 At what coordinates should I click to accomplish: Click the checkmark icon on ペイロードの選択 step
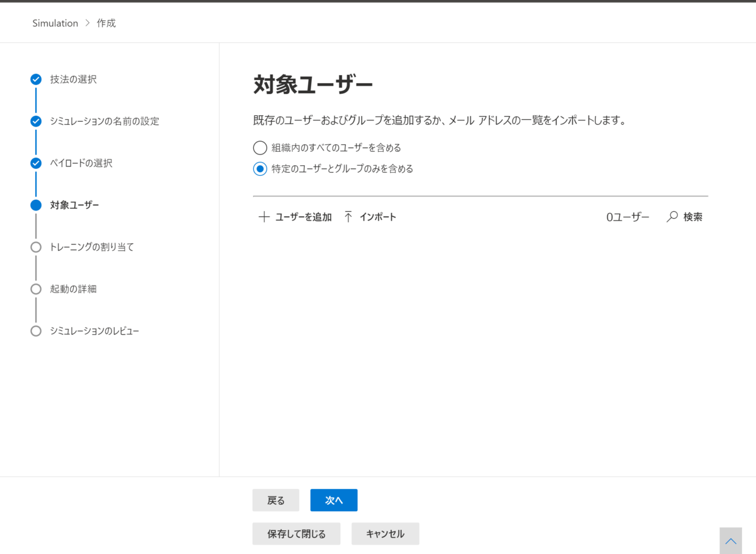36,163
